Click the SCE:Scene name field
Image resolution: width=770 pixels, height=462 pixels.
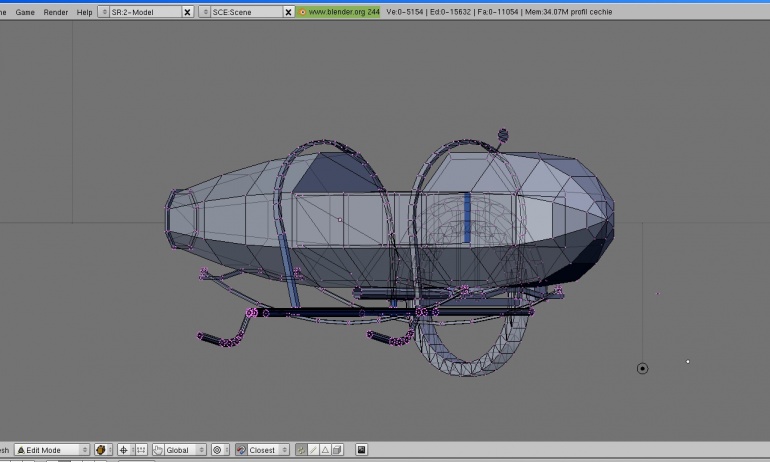247,12
